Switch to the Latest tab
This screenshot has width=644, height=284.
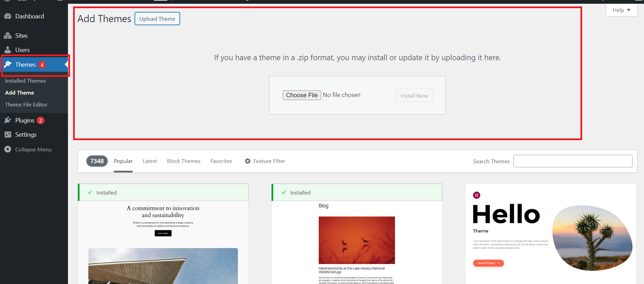(x=150, y=161)
